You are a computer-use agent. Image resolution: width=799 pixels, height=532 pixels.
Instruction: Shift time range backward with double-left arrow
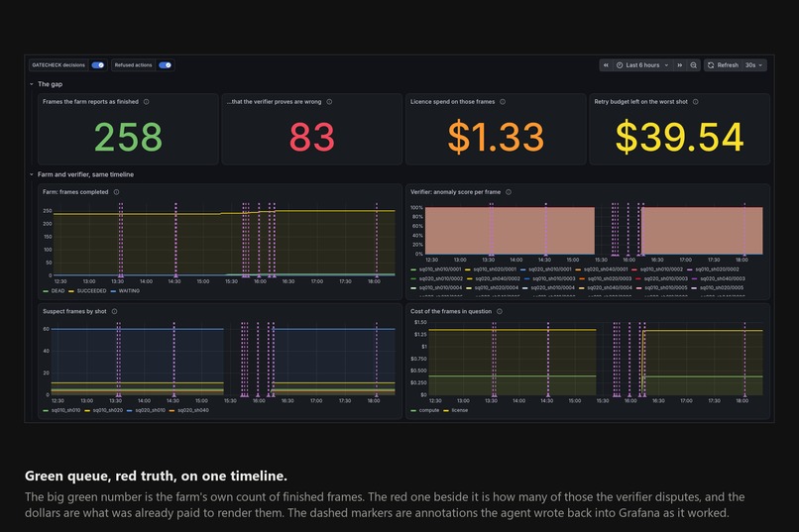coord(606,65)
